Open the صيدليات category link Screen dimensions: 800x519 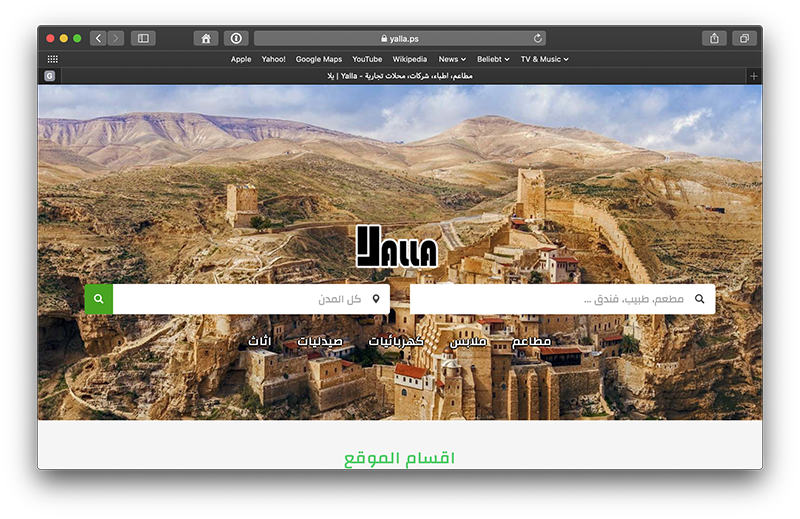point(320,341)
